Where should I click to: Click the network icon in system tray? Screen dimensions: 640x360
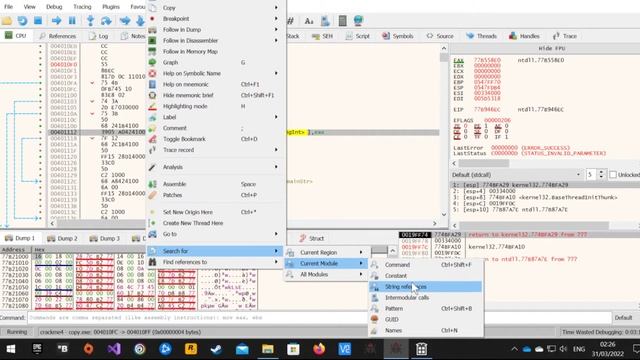point(551,349)
